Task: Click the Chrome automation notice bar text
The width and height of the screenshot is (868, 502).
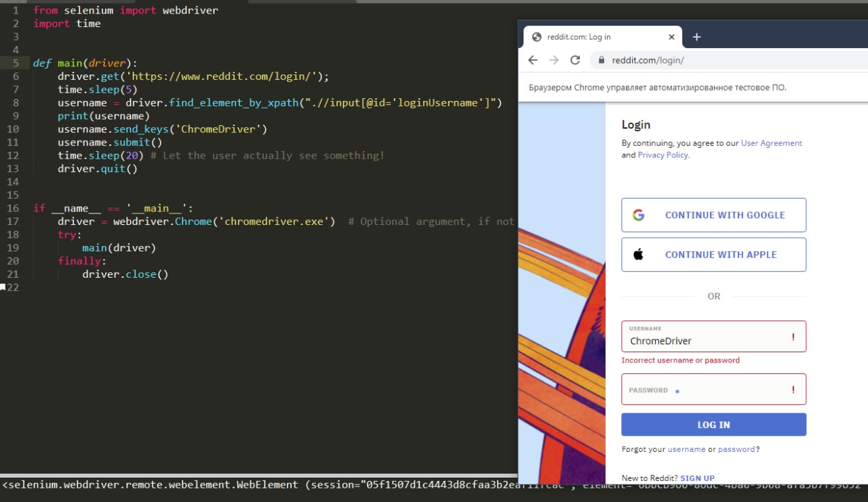Action: [x=658, y=87]
